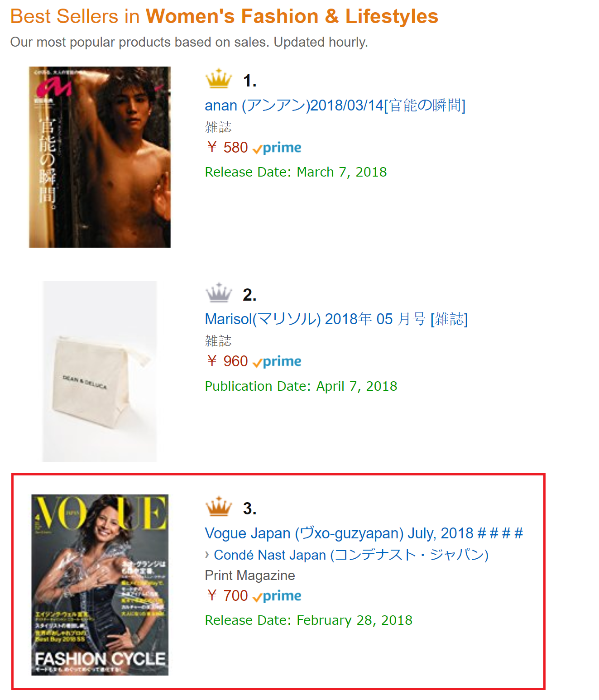
Task: Click the Release Date February 28, 2018 text
Action: click(308, 620)
